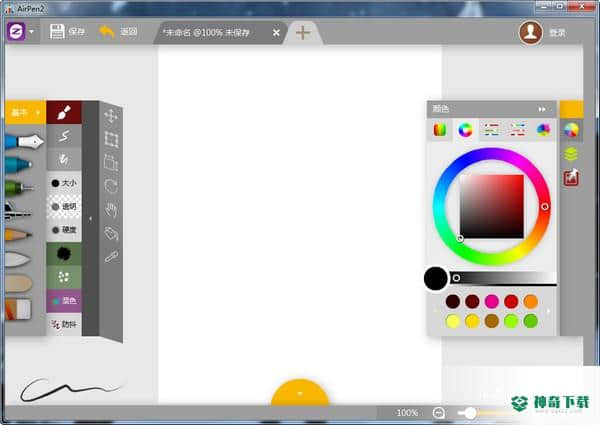Click the brush stroke preview thumbnail
The image size is (600, 425).
[x=71, y=389]
